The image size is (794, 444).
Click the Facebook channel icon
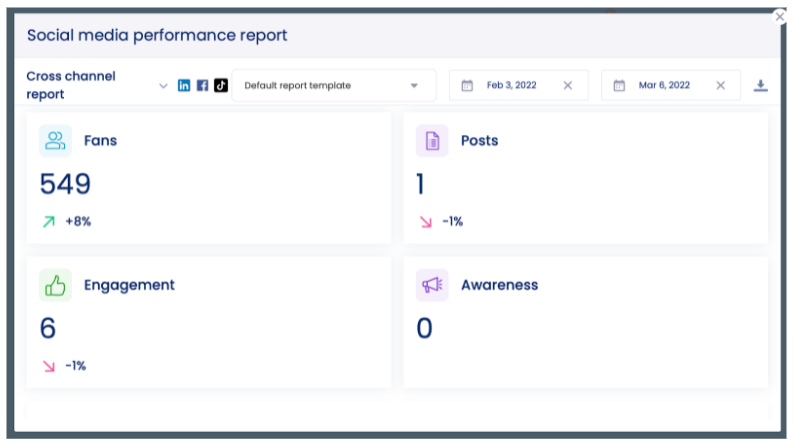202,85
